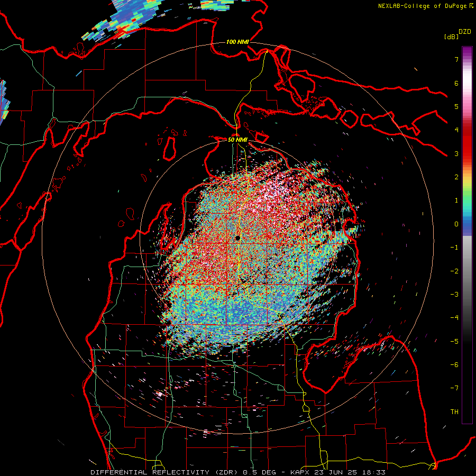Click the 3 value on the color scale
The width and height of the screenshot is (476, 476).
456,153
